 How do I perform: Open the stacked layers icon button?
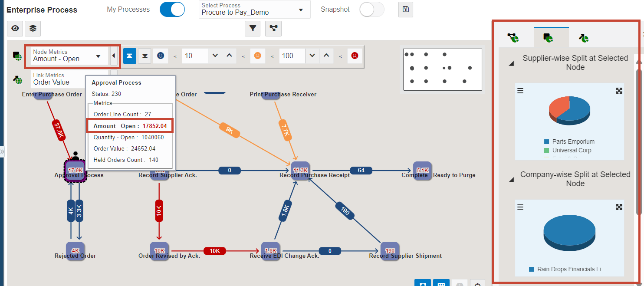(x=33, y=28)
